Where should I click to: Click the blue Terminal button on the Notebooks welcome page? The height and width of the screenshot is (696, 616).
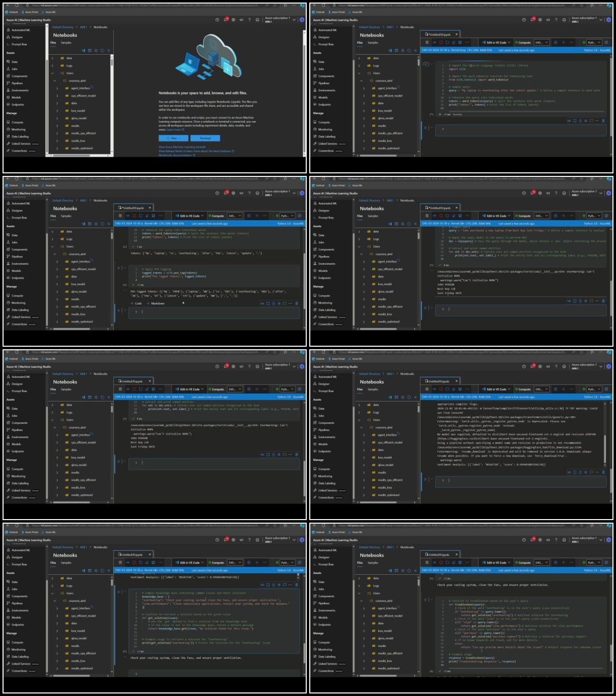[205, 138]
